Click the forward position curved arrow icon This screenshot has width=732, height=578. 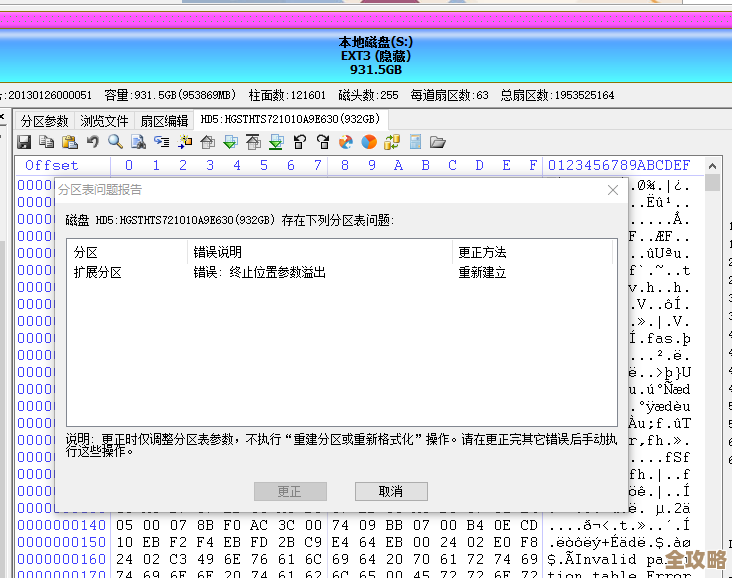(x=323, y=142)
